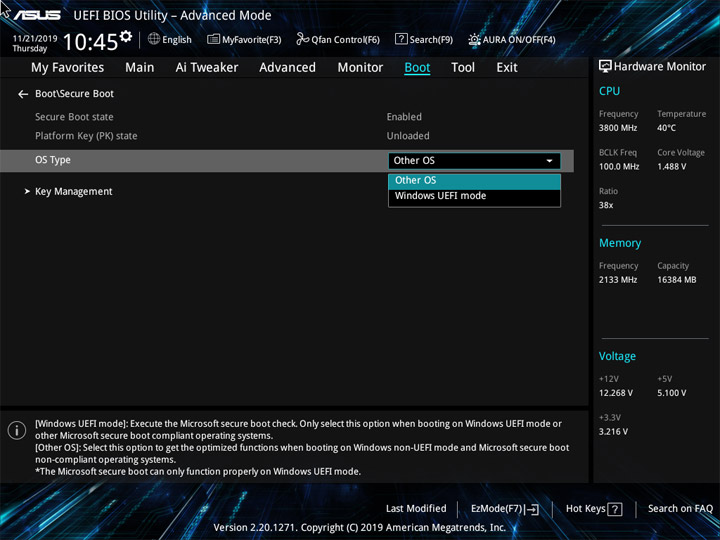Click the 38x Ratio value

click(606, 205)
